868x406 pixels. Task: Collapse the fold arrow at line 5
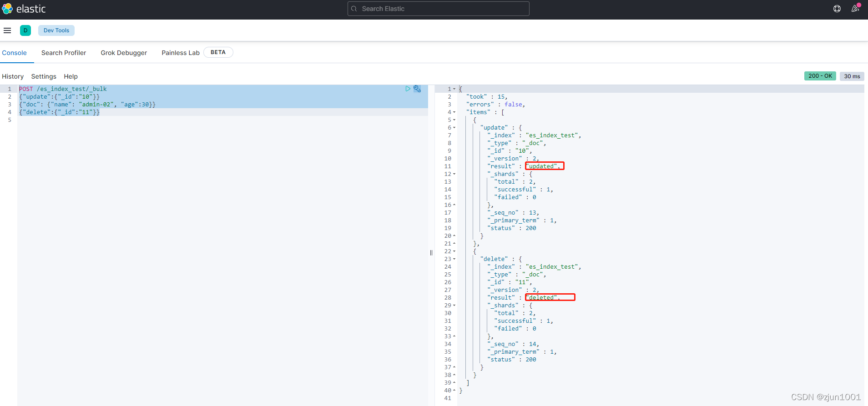[454, 120]
